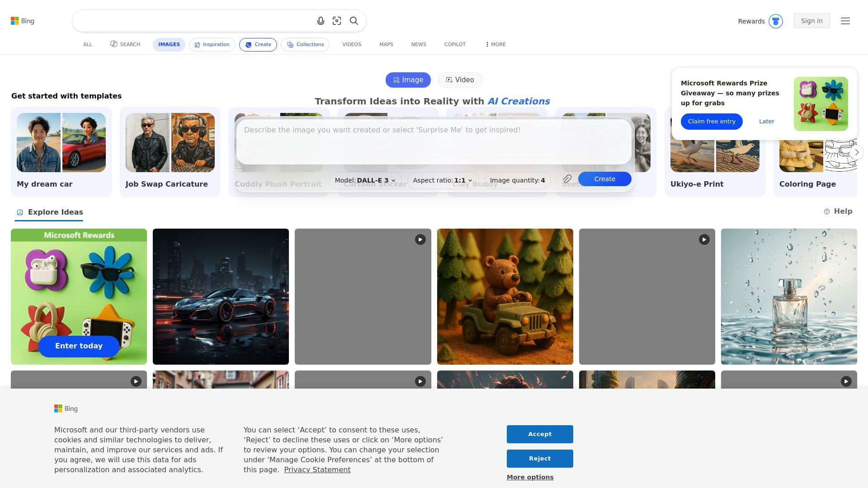868x488 pixels.
Task: Open the hamburger menu
Action: tap(845, 21)
